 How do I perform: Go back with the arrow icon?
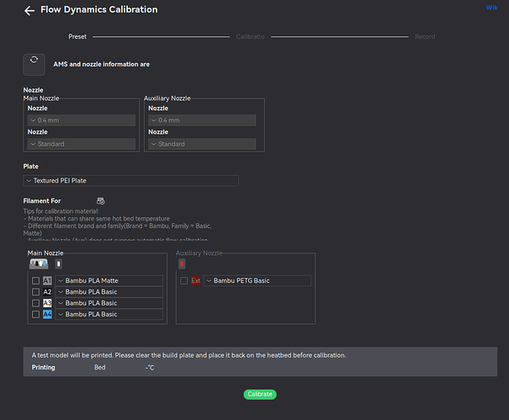pos(29,10)
